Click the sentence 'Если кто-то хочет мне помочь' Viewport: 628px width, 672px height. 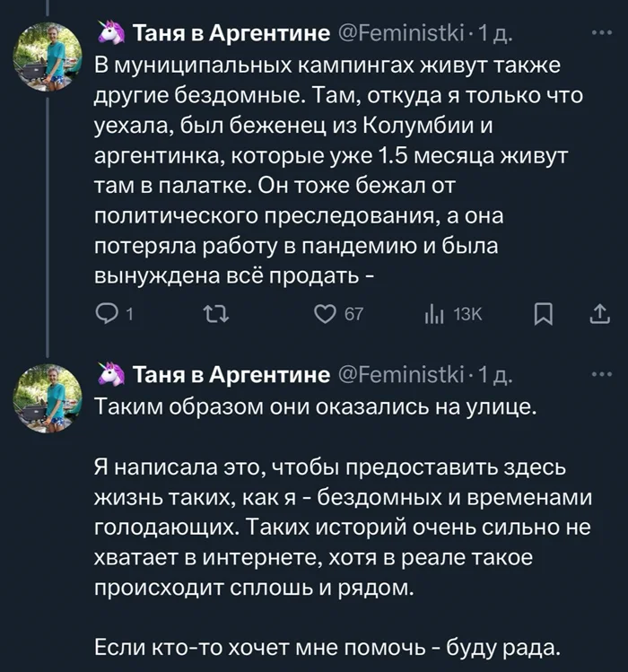pyautogui.click(x=327, y=648)
